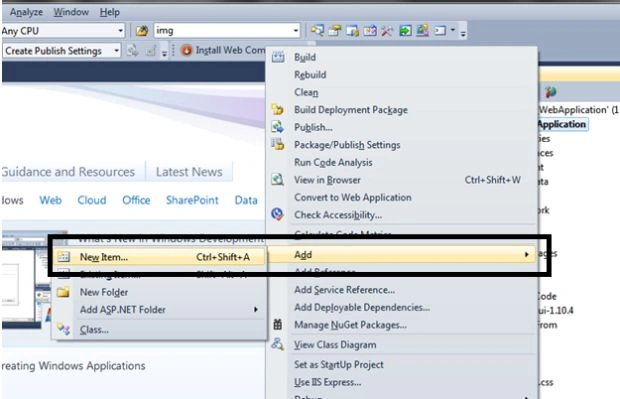Open the Office link on Start Page
This screenshot has height=399, width=620.
136,200
